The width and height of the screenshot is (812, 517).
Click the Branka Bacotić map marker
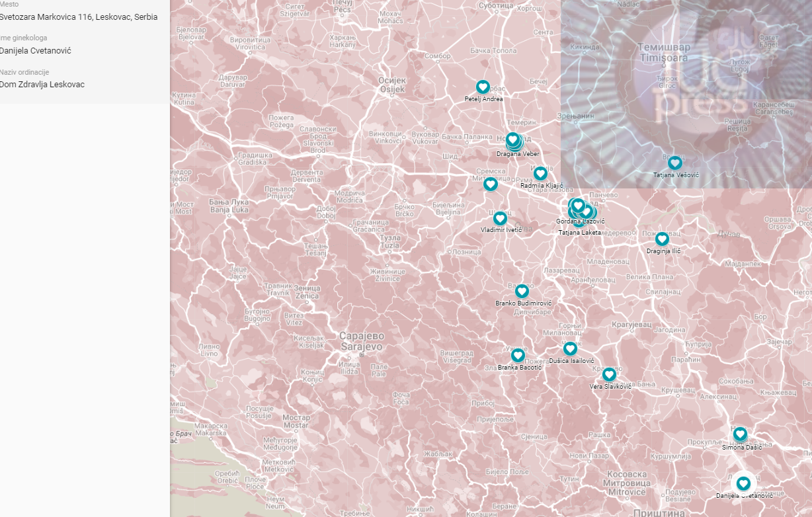click(x=518, y=355)
